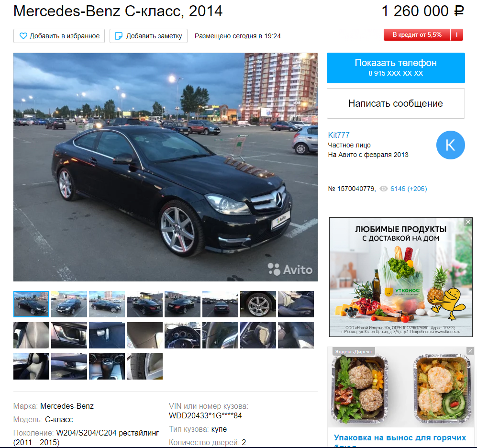This screenshot has width=477, height=448.
Task: Close the Утконос grocery delivery ad
Action: point(468,222)
